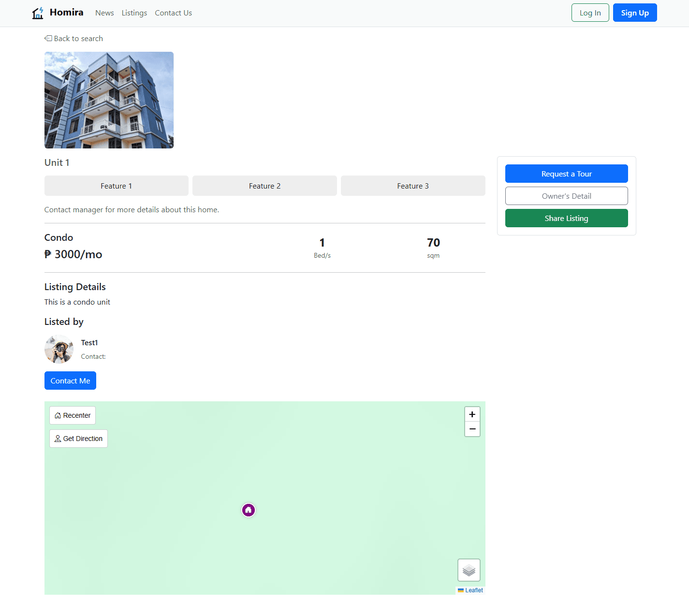Open the Contact Us menu item

(174, 13)
